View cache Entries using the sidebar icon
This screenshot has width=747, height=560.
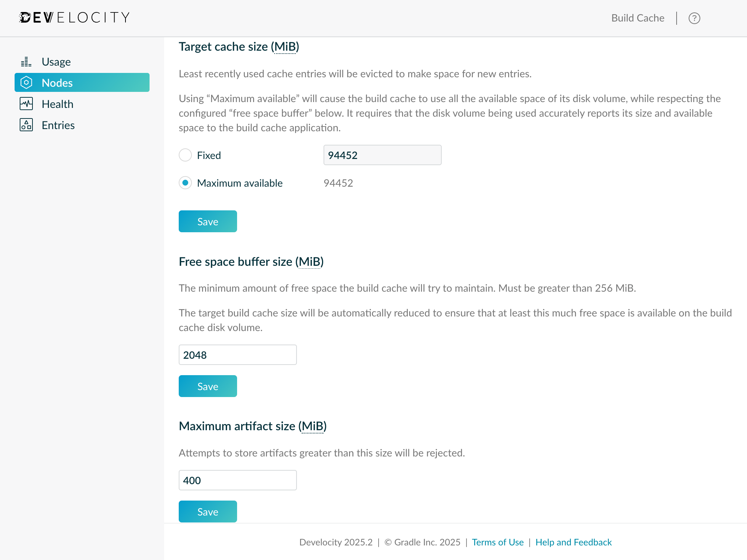26,125
